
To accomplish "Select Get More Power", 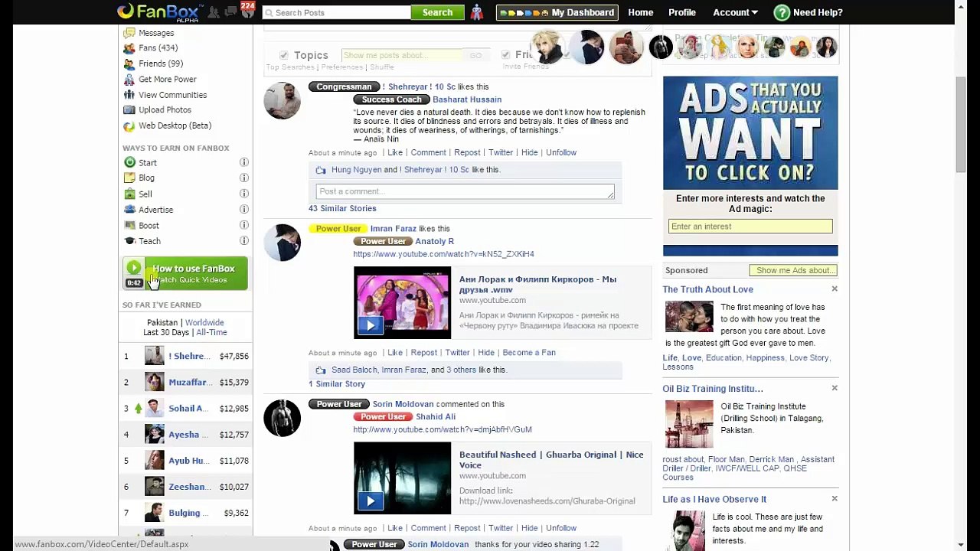I will click(x=168, y=79).
